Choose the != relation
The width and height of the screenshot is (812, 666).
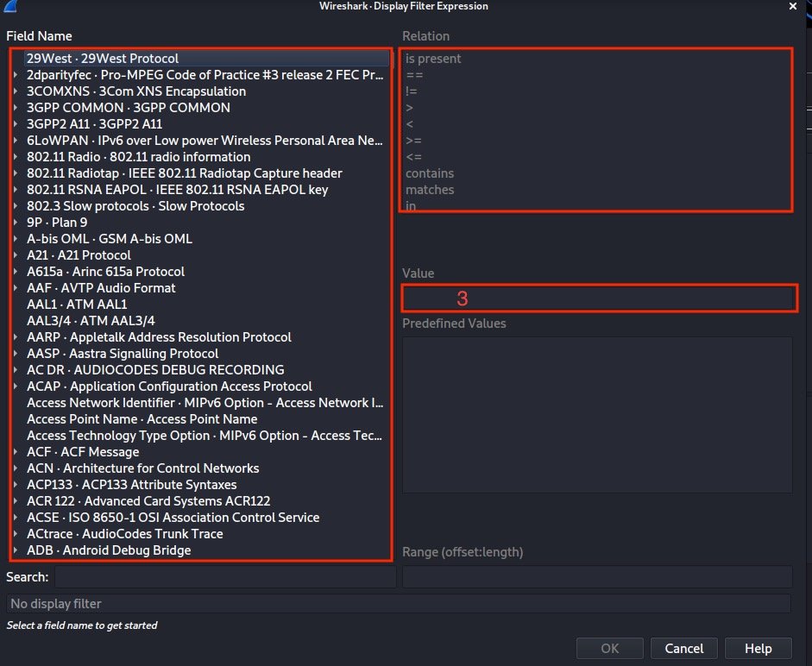pyautogui.click(x=596, y=91)
